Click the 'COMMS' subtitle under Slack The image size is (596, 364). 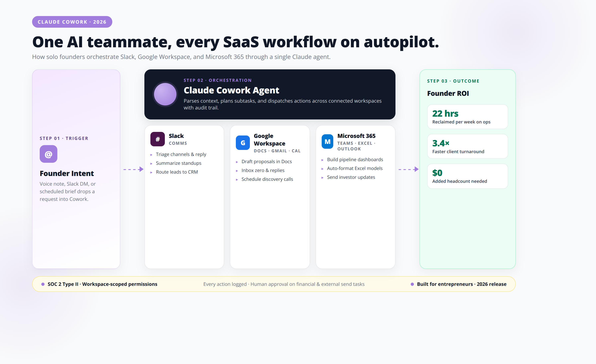[x=178, y=143]
